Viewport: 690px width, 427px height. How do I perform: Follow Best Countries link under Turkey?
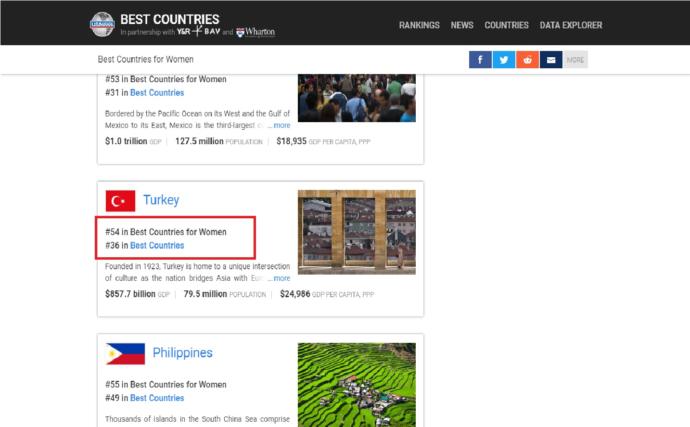point(157,246)
